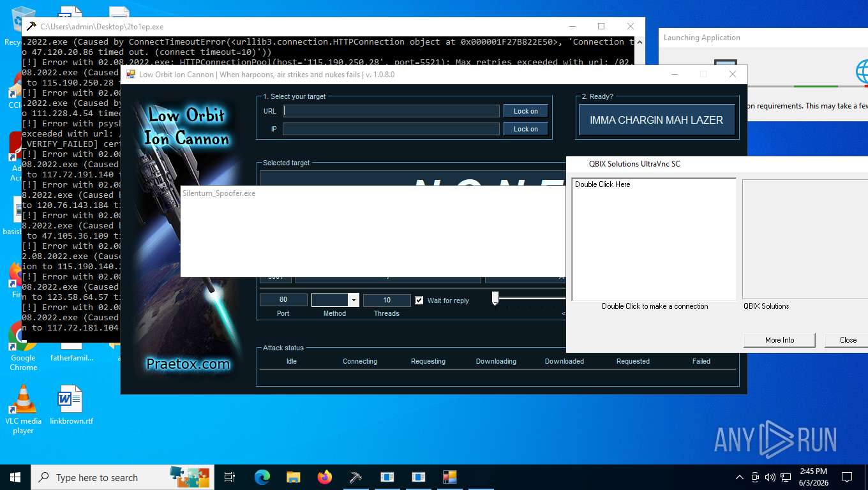The image size is (868, 490).
Task: Click the Launching Application window title
Action: [702, 38]
